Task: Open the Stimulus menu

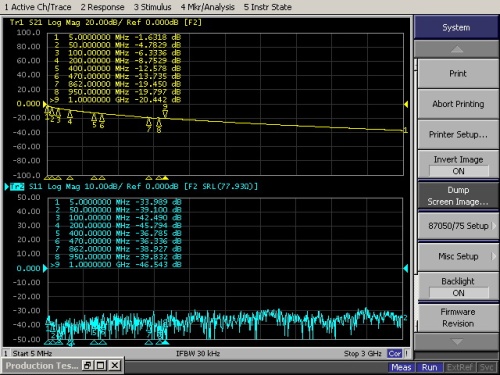Action: point(152,7)
